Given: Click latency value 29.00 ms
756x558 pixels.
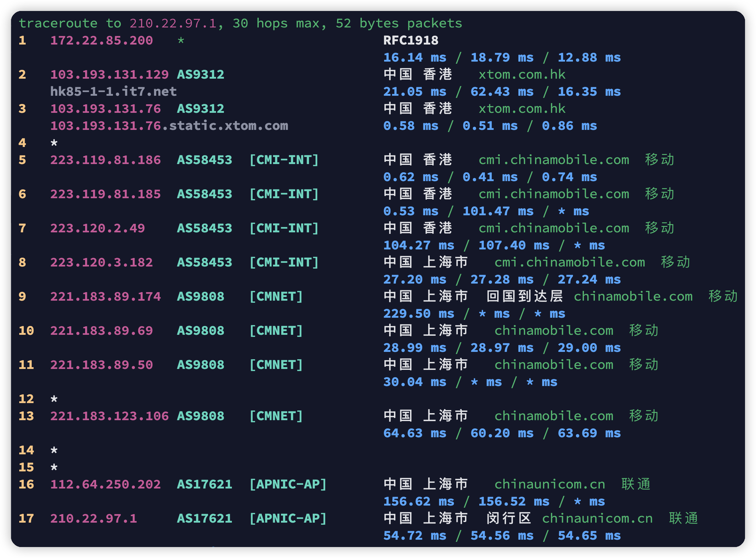Looking at the screenshot, I should point(589,348).
